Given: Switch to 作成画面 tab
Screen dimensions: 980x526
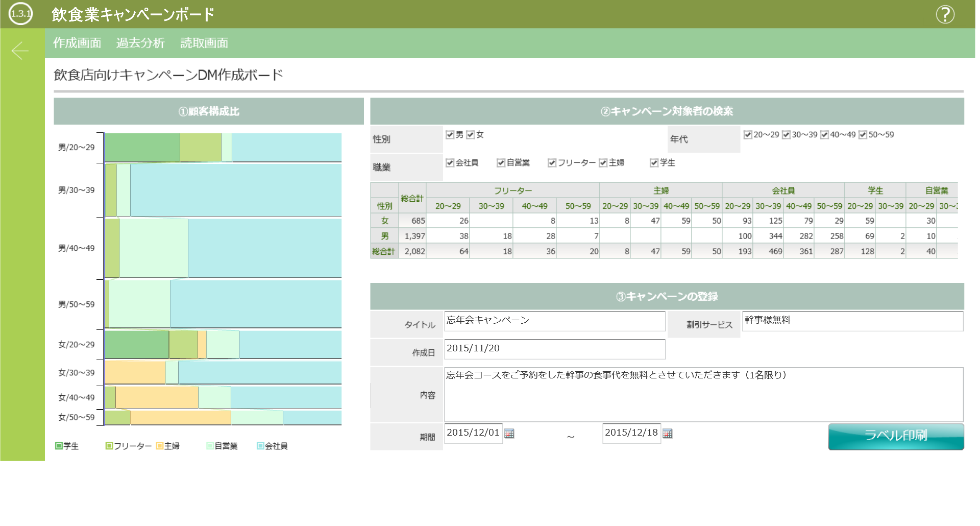Looking at the screenshot, I should pyautogui.click(x=77, y=43).
